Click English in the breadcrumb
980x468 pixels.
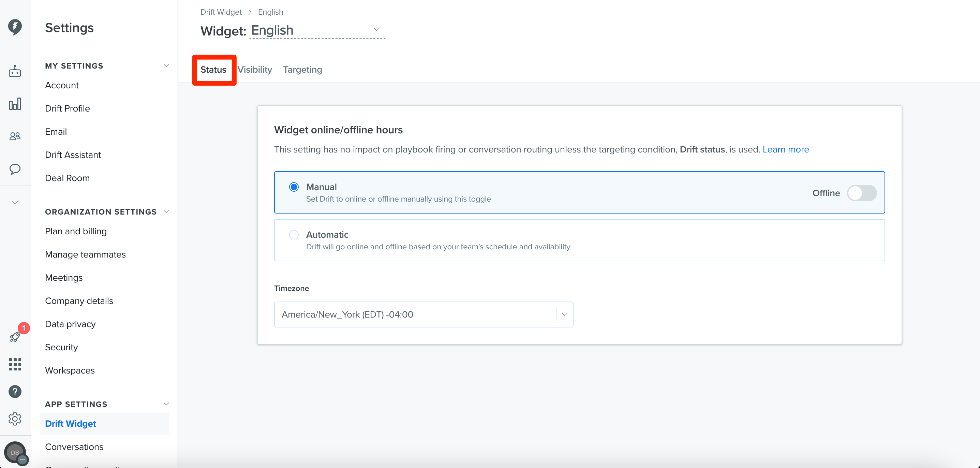(270, 12)
